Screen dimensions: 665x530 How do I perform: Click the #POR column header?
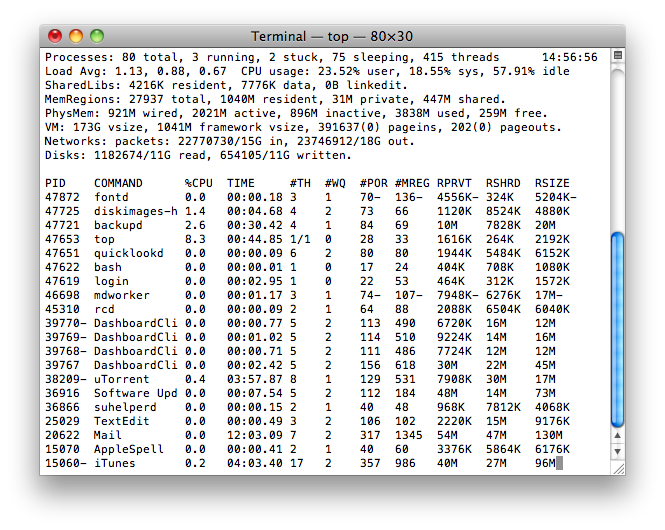(374, 183)
